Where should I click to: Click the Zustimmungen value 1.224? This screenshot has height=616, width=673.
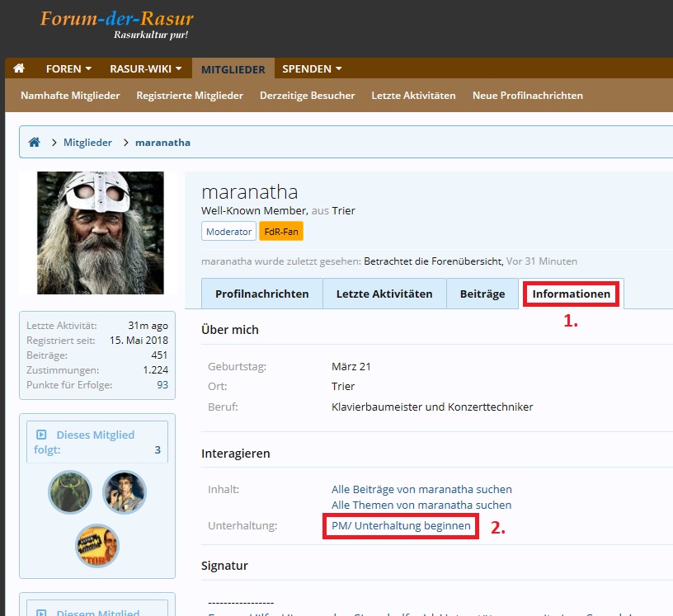[155, 369]
